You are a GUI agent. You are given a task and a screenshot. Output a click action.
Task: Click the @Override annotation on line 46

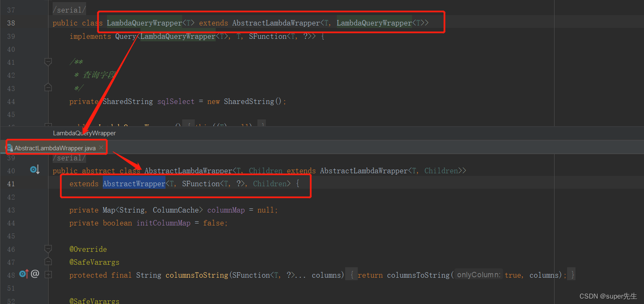[88, 249]
